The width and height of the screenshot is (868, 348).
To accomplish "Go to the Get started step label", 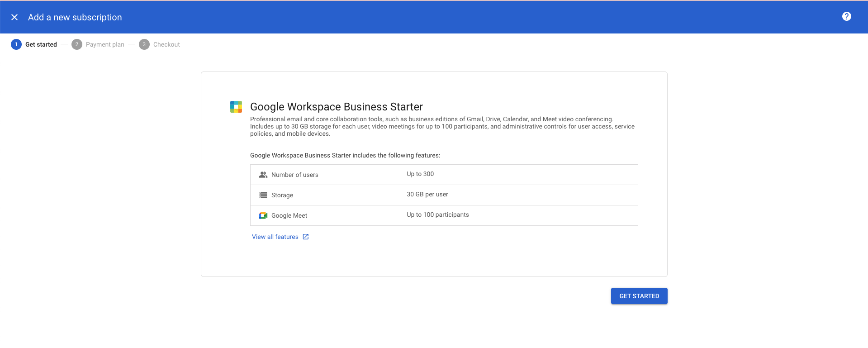I will (x=41, y=44).
